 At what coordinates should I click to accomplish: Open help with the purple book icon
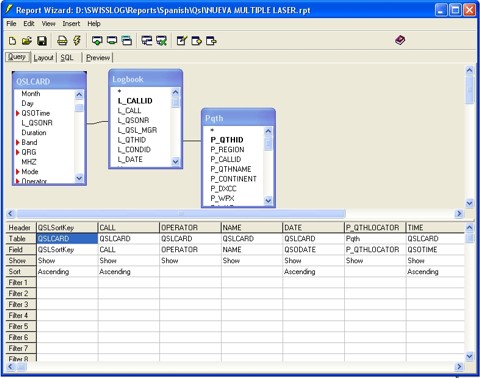[x=400, y=40]
